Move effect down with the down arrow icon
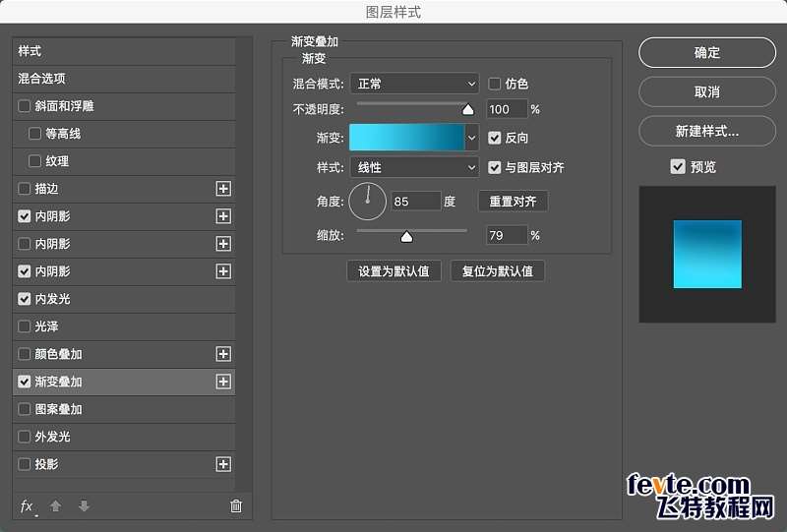 coord(84,505)
